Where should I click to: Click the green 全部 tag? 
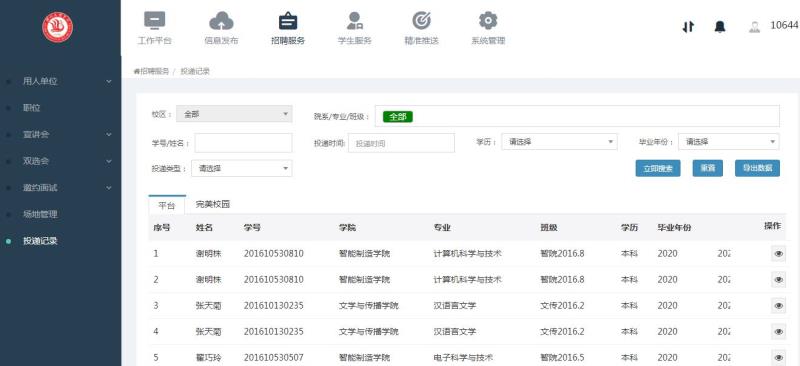click(x=397, y=117)
